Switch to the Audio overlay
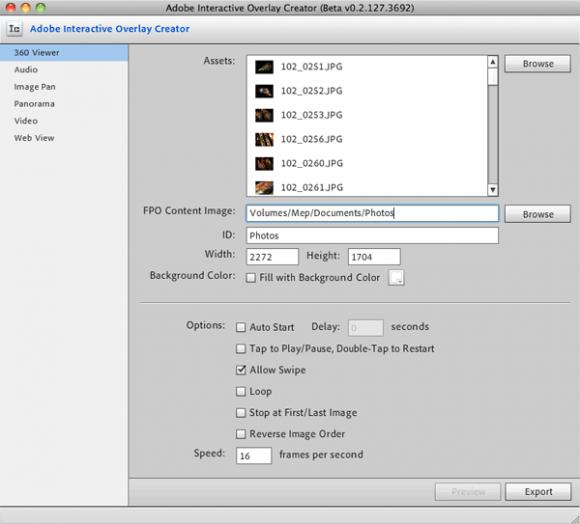The width and height of the screenshot is (580, 524). point(64,70)
